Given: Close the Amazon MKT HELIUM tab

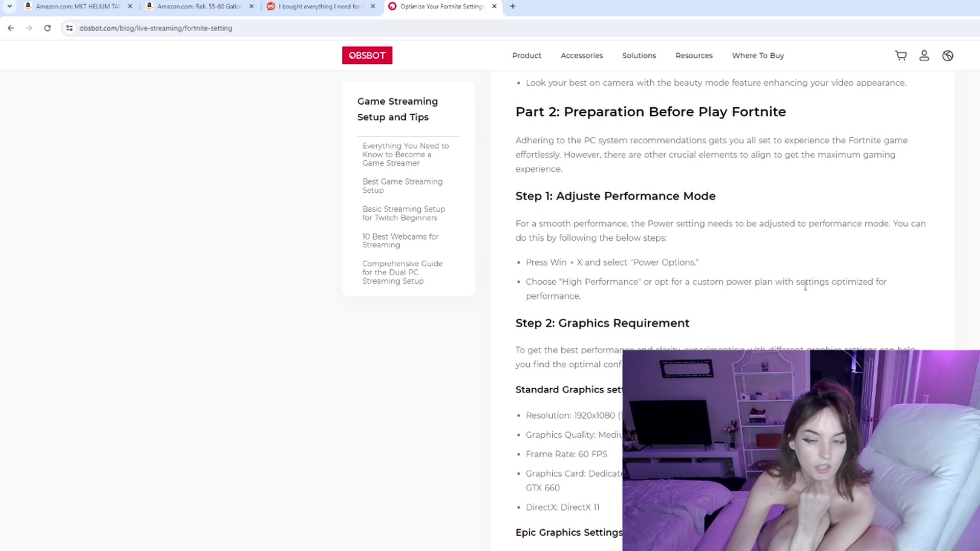Looking at the screenshot, I should pos(130,6).
